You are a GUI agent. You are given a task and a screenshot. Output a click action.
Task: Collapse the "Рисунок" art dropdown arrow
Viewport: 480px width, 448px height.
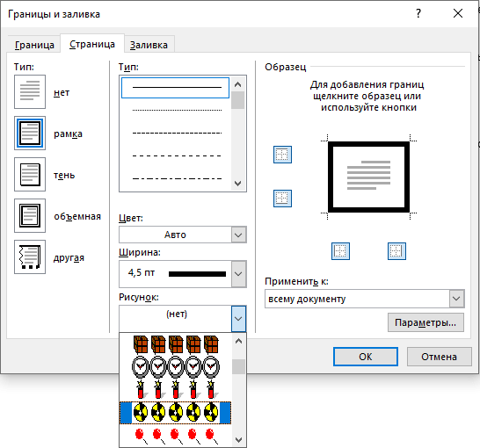pyautogui.click(x=238, y=319)
